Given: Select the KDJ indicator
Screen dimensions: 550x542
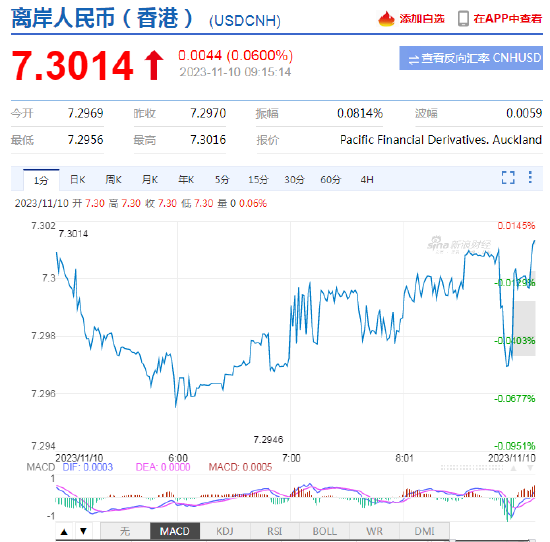Looking at the screenshot, I should point(225,531).
